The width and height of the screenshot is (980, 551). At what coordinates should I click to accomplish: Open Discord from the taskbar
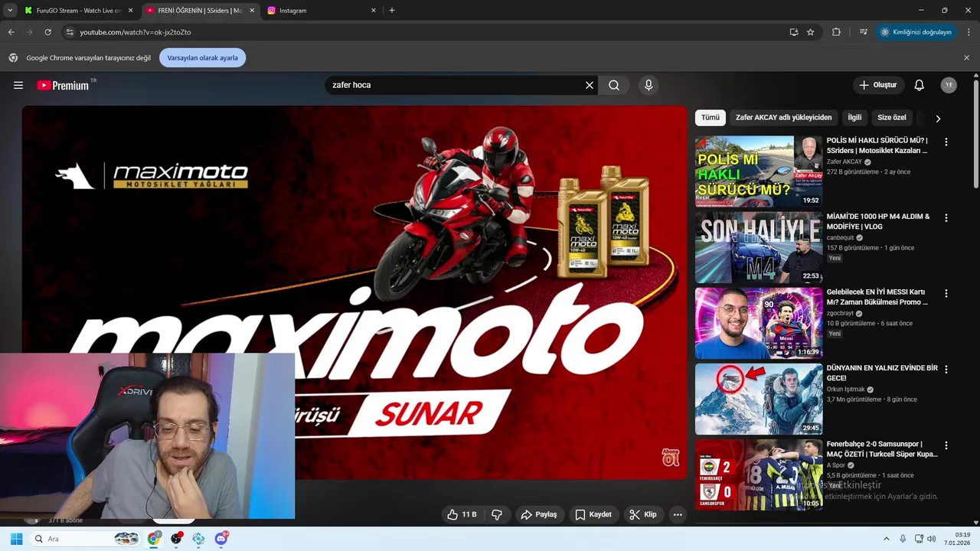(221, 539)
